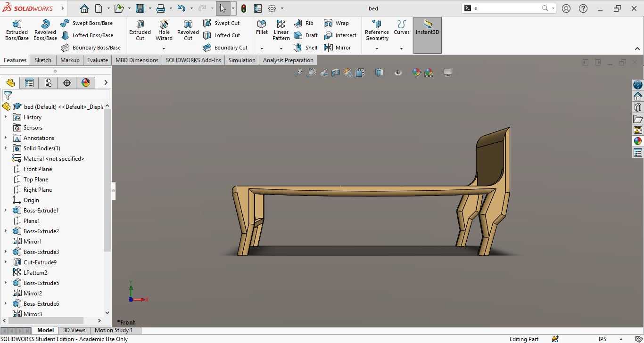644x343 pixels.
Task: Select the Draft feature
Action: click(x=305, y=35)
